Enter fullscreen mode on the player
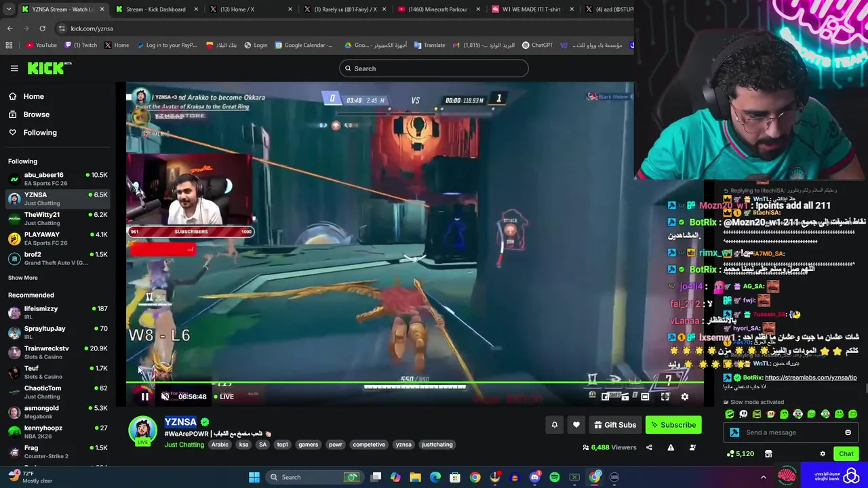This screenshot has height=488, width=868. [665, 396]
